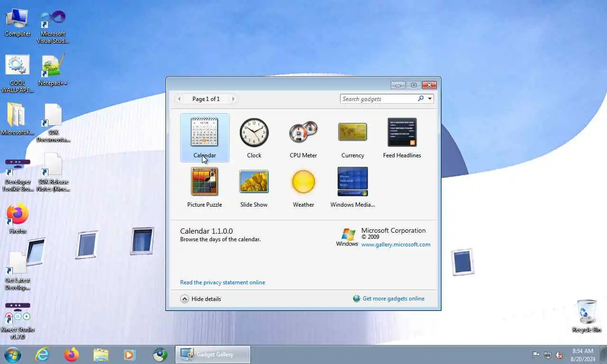Select the Calendar gadget
The height and width of the screenshot is (364, 607).
pos(205,137)
